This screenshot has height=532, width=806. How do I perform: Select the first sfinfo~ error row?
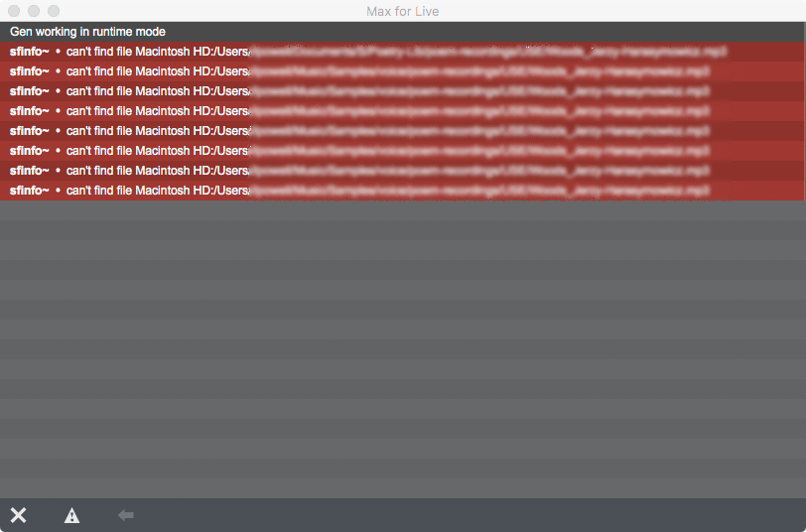click(x=403, y=52)
